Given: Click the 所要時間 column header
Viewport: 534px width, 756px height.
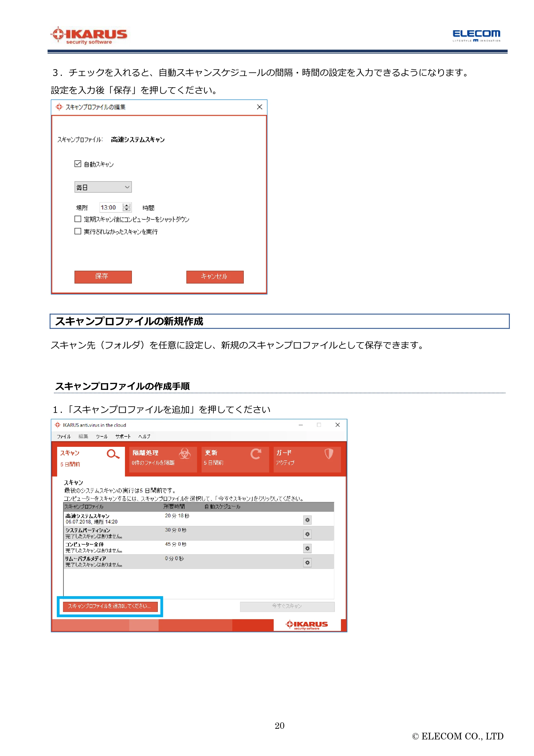Looking at the screenshot, I should tap(174, 506).
